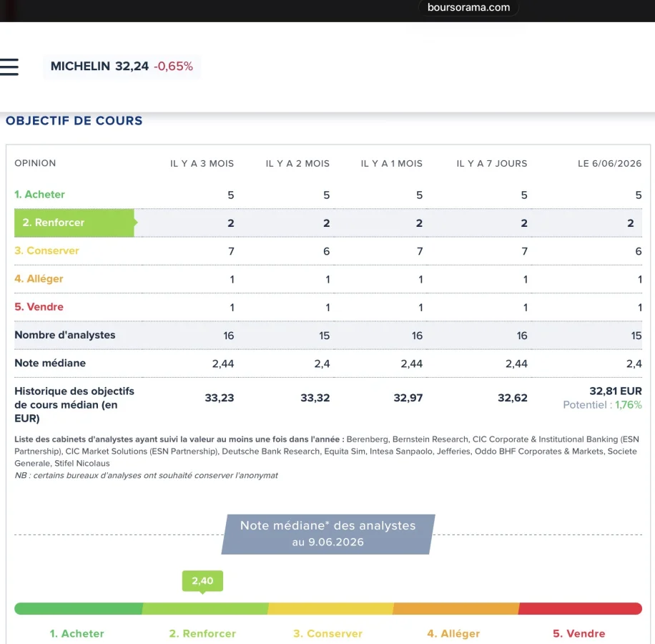Click the 1. Acheter label under the gauge
This screenshot has width=655, height=644.
(x=77, y=633)
